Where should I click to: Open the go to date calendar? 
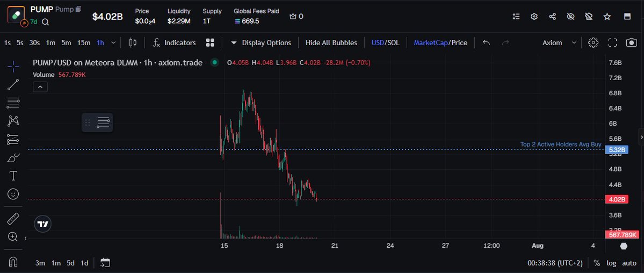[x=105, y=263]
